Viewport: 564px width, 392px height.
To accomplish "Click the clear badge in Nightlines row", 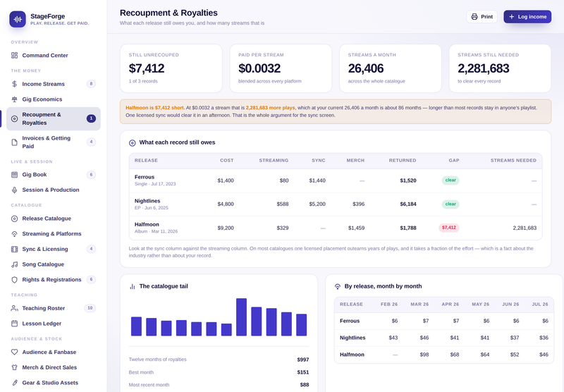I will pos(450,204).
